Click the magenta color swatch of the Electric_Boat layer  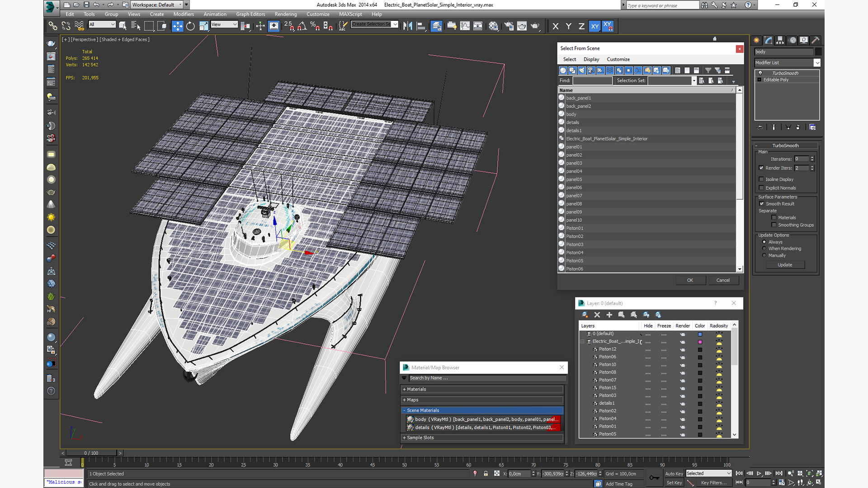(700, 342)
